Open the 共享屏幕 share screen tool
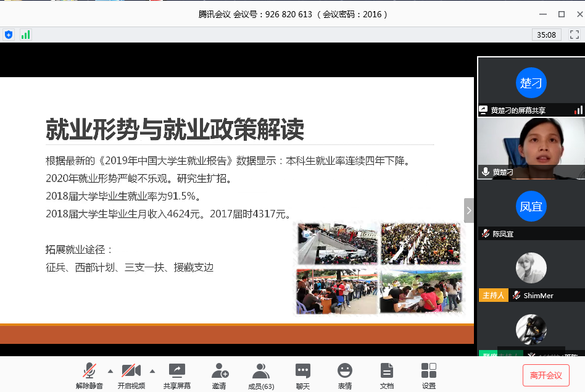 click(x=176, y=371)
